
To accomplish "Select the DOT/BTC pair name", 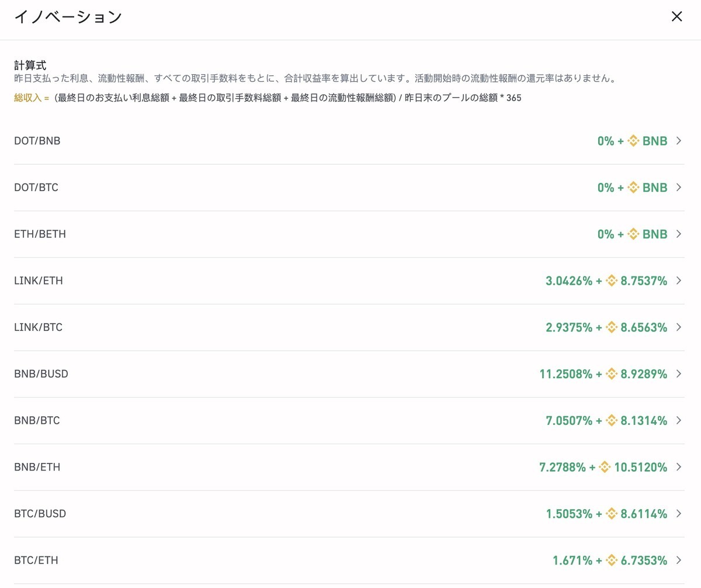I will [36, 188].
